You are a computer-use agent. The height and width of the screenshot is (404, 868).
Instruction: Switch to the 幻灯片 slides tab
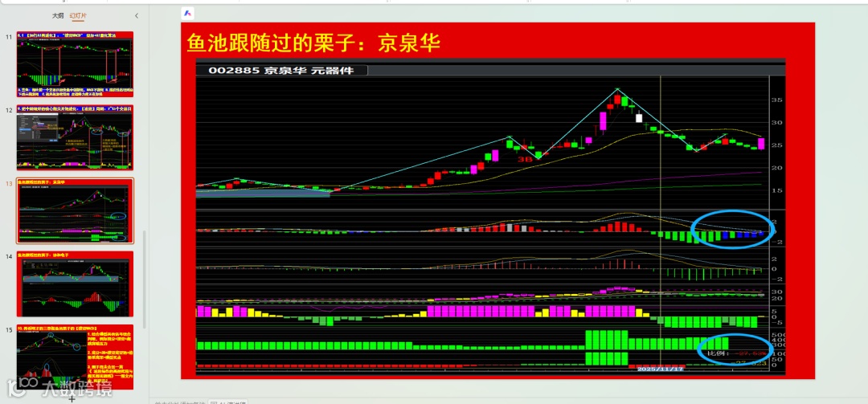[78, 16]
